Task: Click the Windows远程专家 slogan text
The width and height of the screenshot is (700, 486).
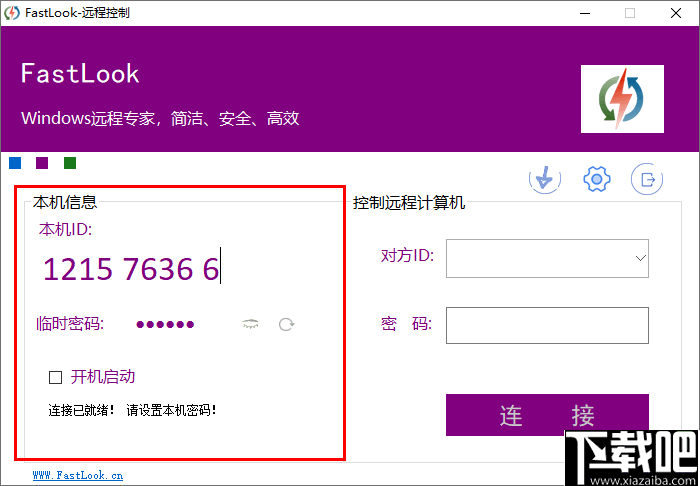Action: click(160, 119)
